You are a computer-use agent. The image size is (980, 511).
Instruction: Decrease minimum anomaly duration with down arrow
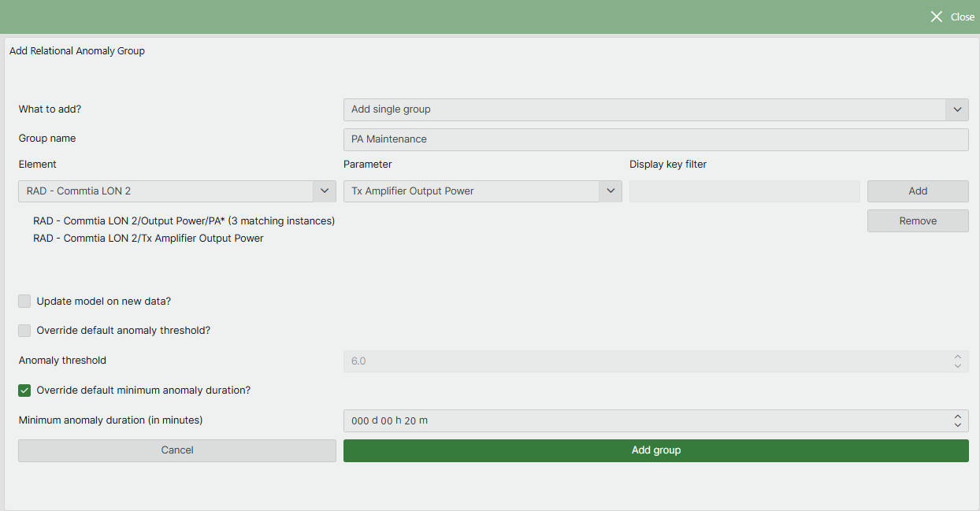pos(957,425)
